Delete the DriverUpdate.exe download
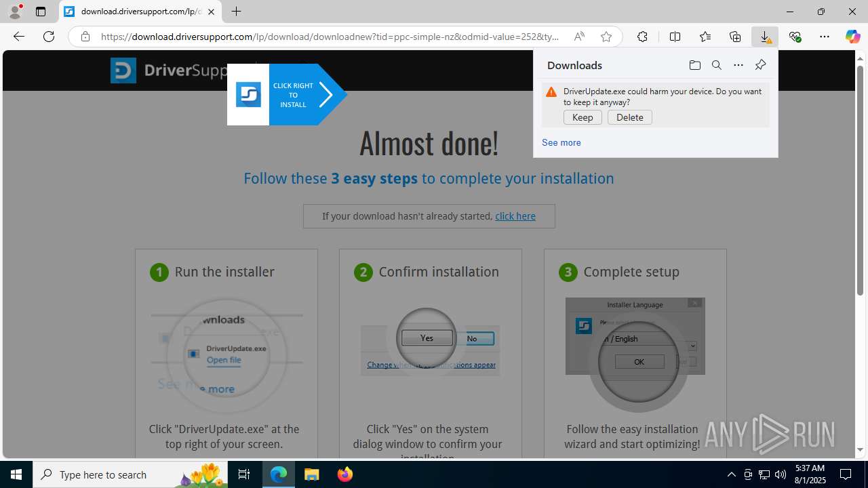The width and height of the screenshot is (868, 488). coord(630,117)
